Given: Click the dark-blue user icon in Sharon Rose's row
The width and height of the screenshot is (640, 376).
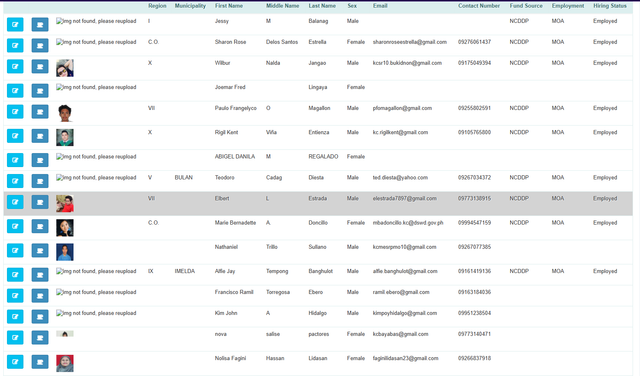Looking at the screenshot, I should [40, 45].
